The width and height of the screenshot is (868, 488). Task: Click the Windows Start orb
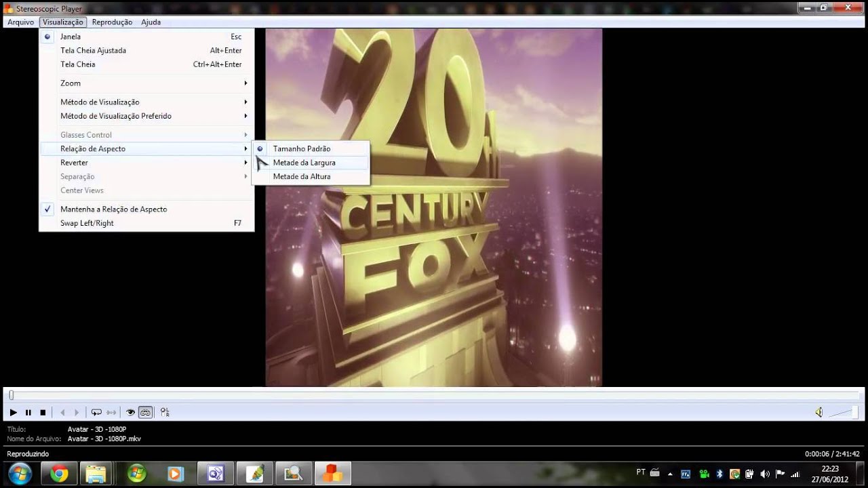19,473
